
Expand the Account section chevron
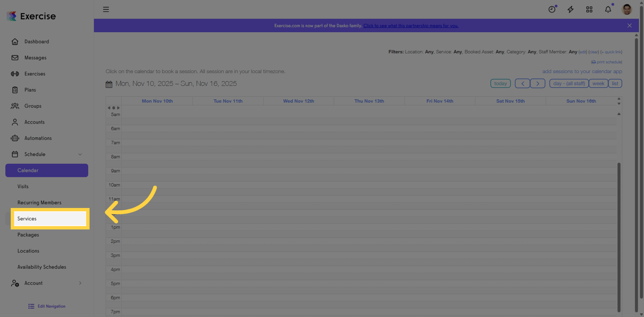click(x=80, y=283)
